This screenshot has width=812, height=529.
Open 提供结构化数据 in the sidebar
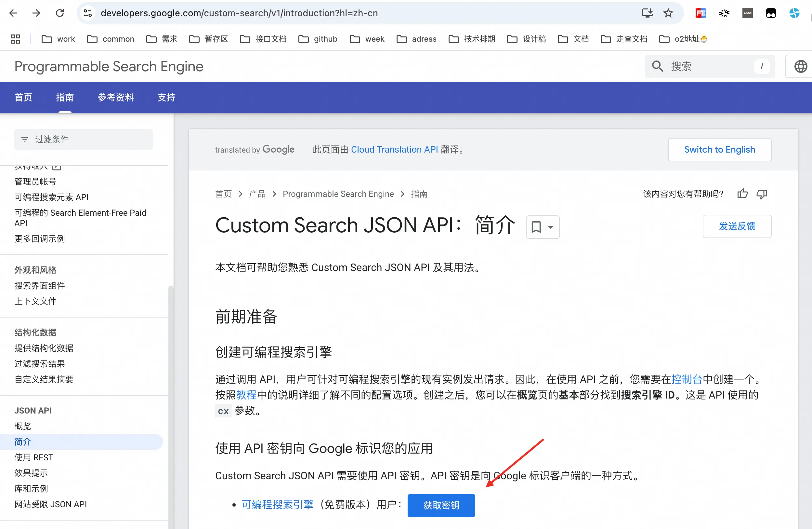(44, 348)
